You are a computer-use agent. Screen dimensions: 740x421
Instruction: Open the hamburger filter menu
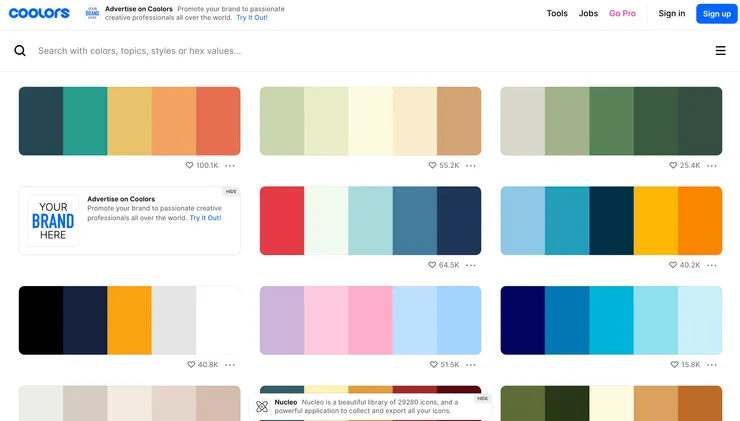720,51
